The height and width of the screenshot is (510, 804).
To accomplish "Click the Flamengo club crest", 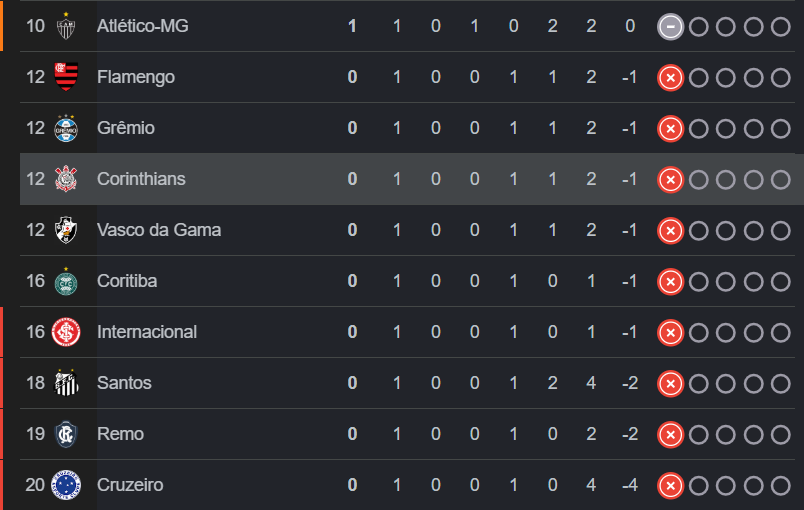I will tap(66, 77).
